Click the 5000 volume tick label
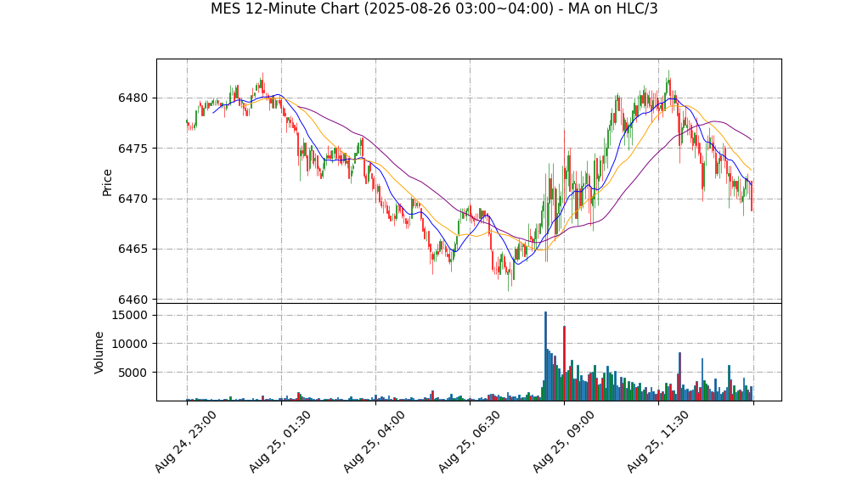Image resolution: width=868 pixels, height=488 pixels. pyautogui.click(x=132, y=373)
